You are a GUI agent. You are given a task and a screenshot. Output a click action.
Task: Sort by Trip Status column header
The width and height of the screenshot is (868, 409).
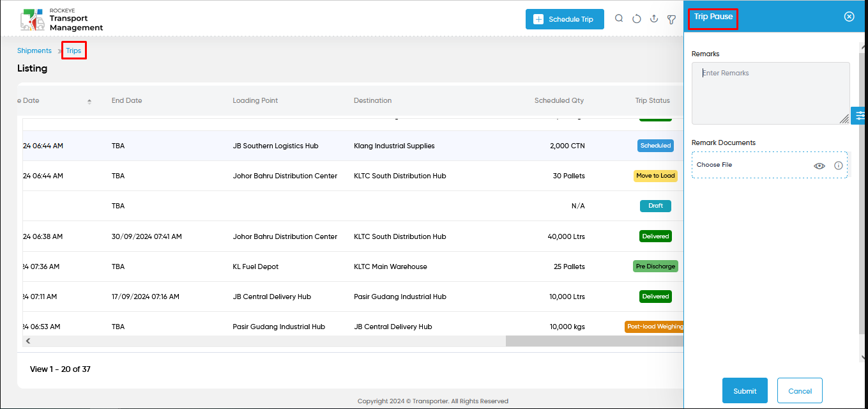click(x=653, y=100)
